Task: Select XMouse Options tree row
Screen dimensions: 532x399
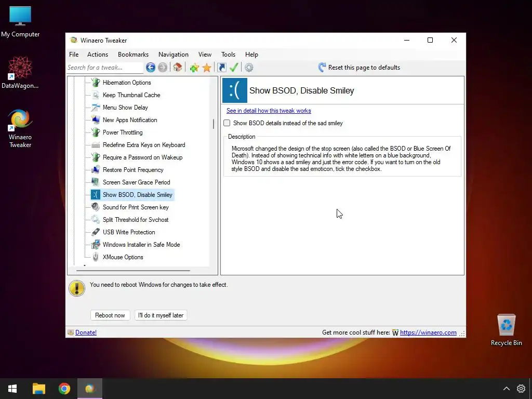Action: [123, 257]
